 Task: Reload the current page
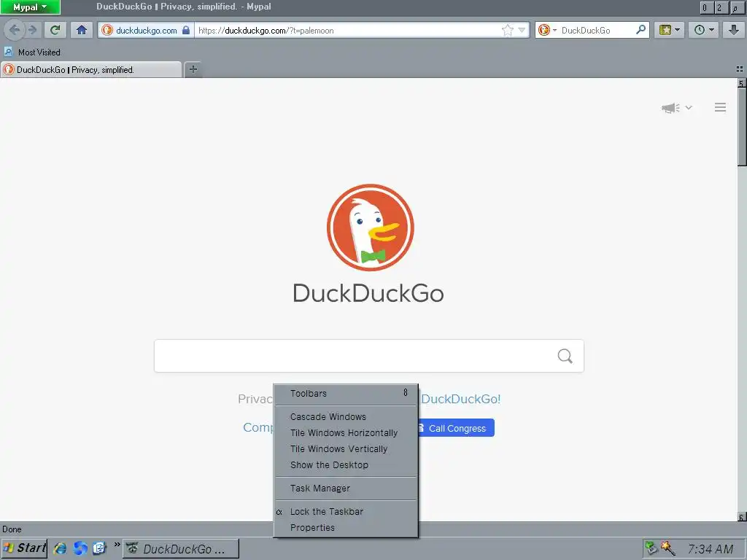click(55, 30)
